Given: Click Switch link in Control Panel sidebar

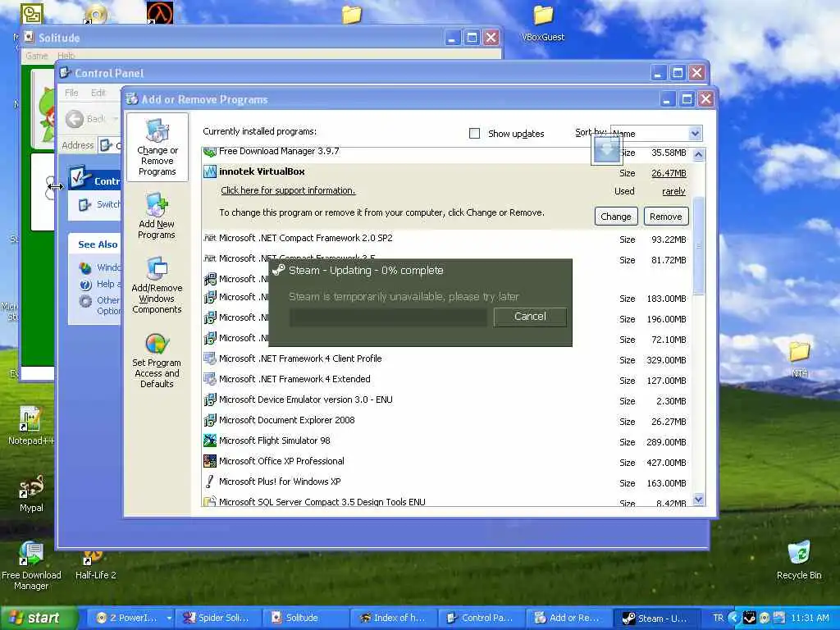Looking at the screenshot, I should click(x=108, y=204).
